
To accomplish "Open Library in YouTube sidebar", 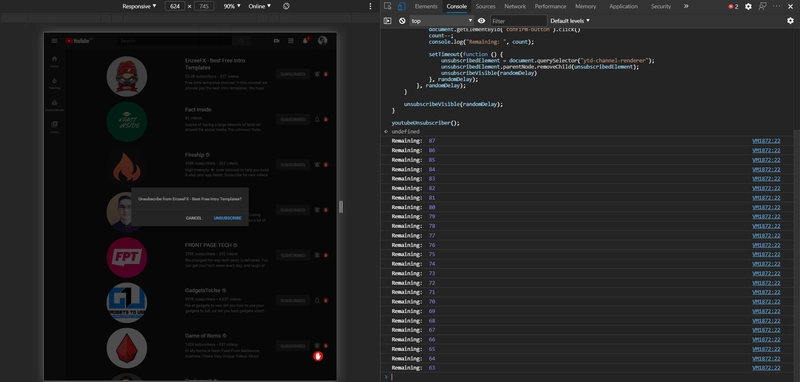I will tap(54, 127).
